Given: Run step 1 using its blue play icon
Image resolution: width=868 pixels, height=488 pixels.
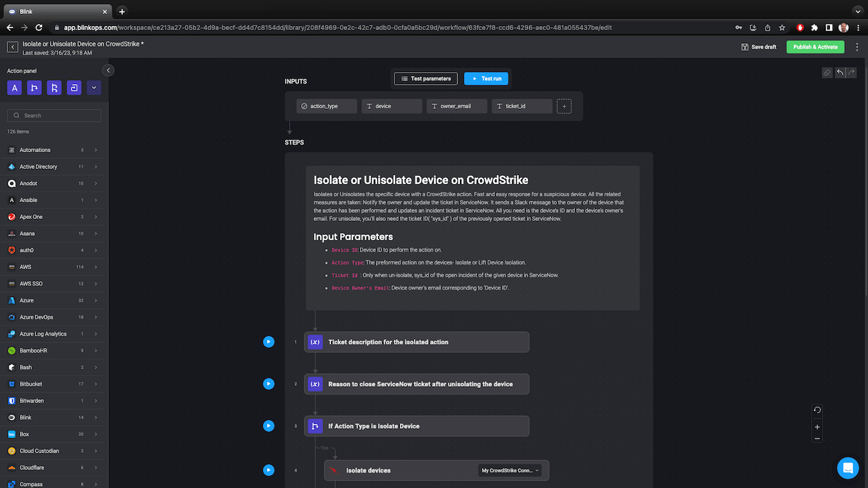Looking at the screenshot, I should [268, 341].
